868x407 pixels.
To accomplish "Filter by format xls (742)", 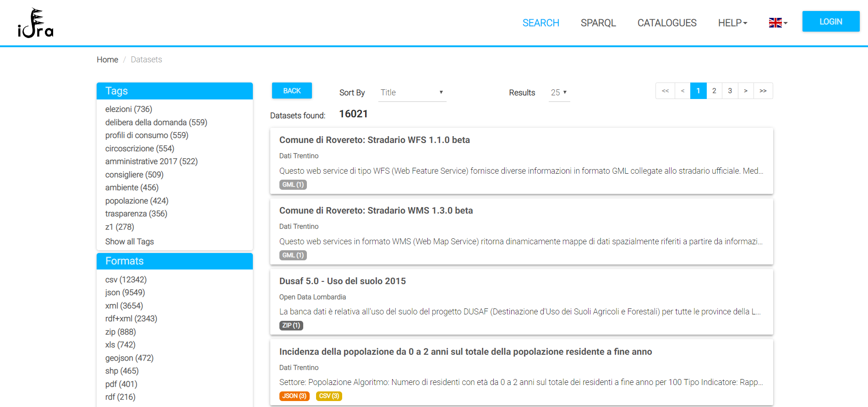I will pyautogui.click(x=120, y=345).
